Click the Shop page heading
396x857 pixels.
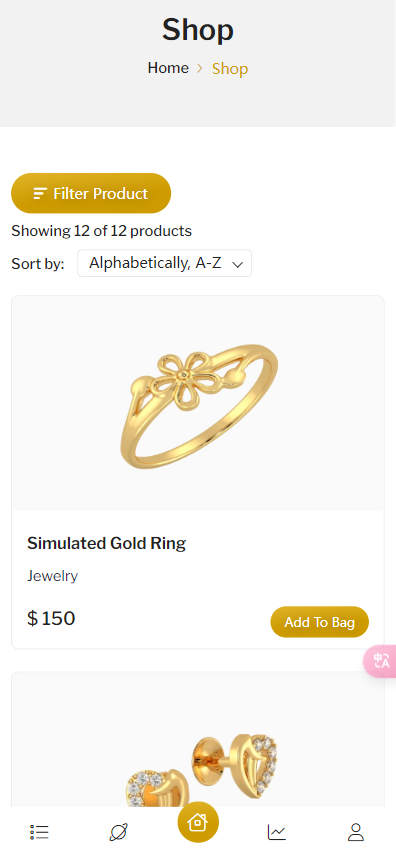(198, 30)
